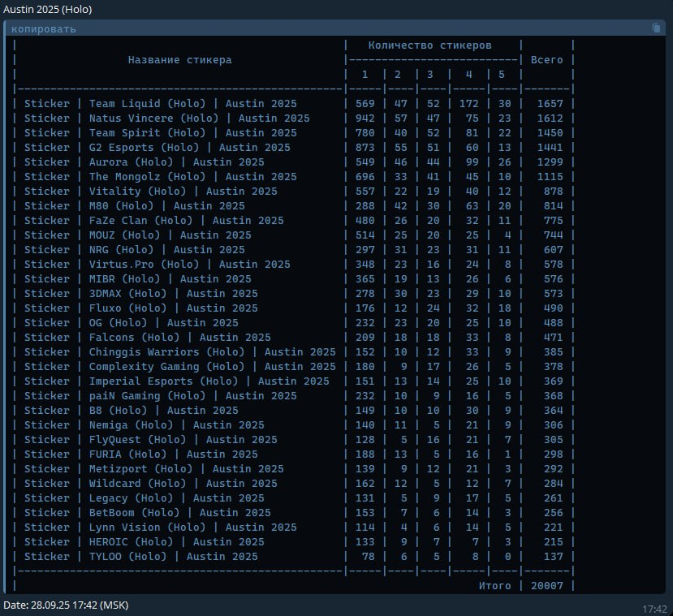Select the NRG (Holo) row name
Viewport: 673px width, 616px height.
click(x=134, y=249)
